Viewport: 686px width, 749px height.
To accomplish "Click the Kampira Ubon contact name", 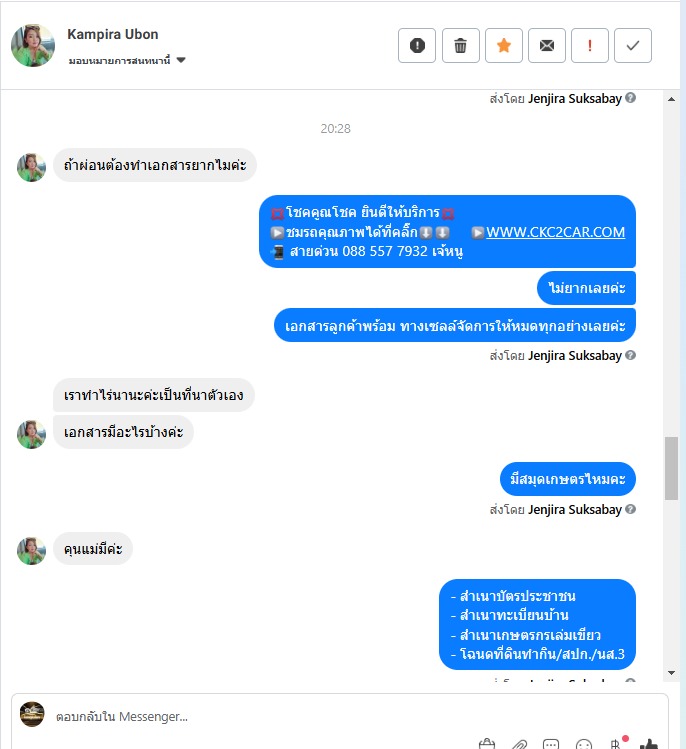I will 113,34.
